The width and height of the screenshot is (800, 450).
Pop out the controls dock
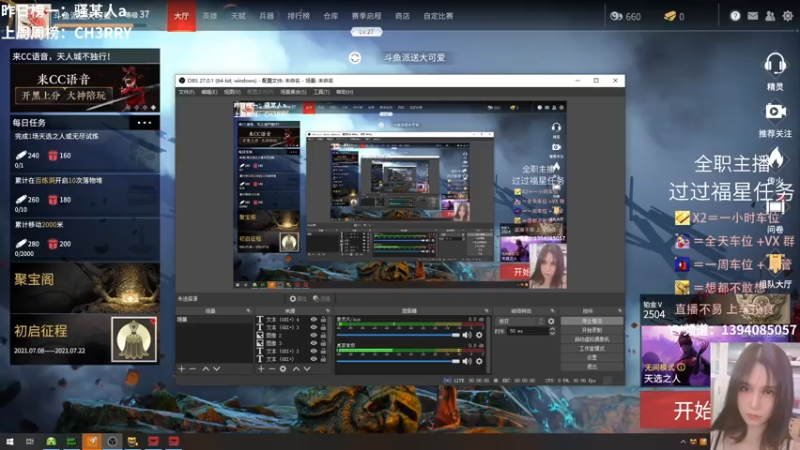[620, 311]
